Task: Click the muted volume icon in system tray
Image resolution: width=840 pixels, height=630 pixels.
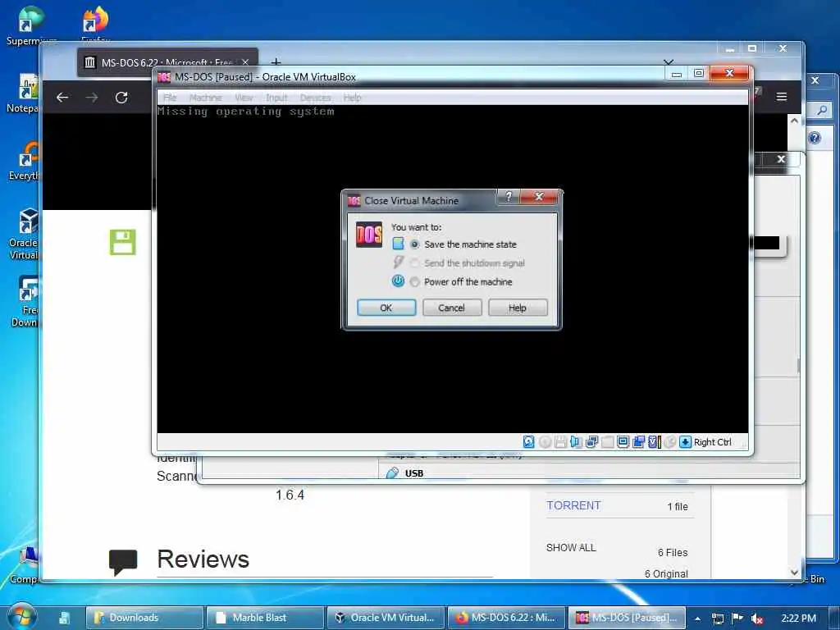Action: click(x=757, y=619)
